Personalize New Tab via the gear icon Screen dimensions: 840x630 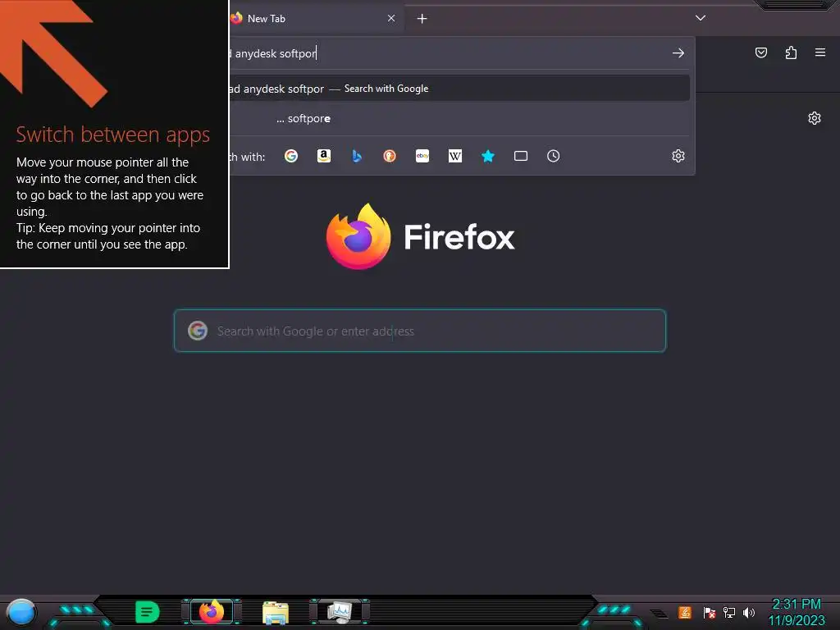(x=815, y=118)
